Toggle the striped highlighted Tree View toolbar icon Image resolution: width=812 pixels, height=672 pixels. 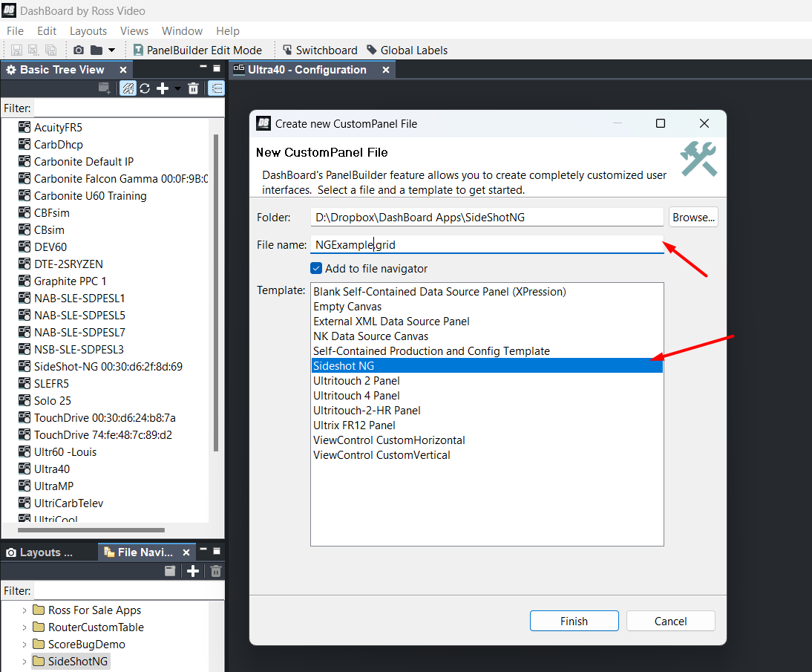(x=128, y=88)
